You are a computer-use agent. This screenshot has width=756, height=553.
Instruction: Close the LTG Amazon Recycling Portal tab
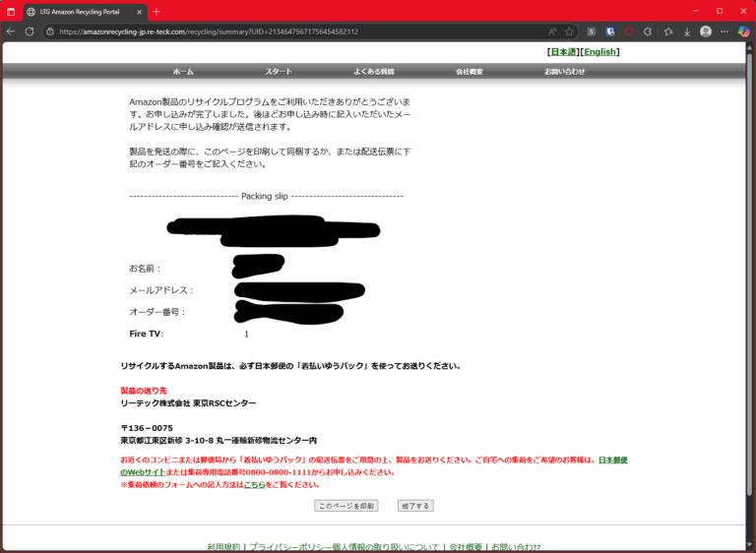[140, 12]
